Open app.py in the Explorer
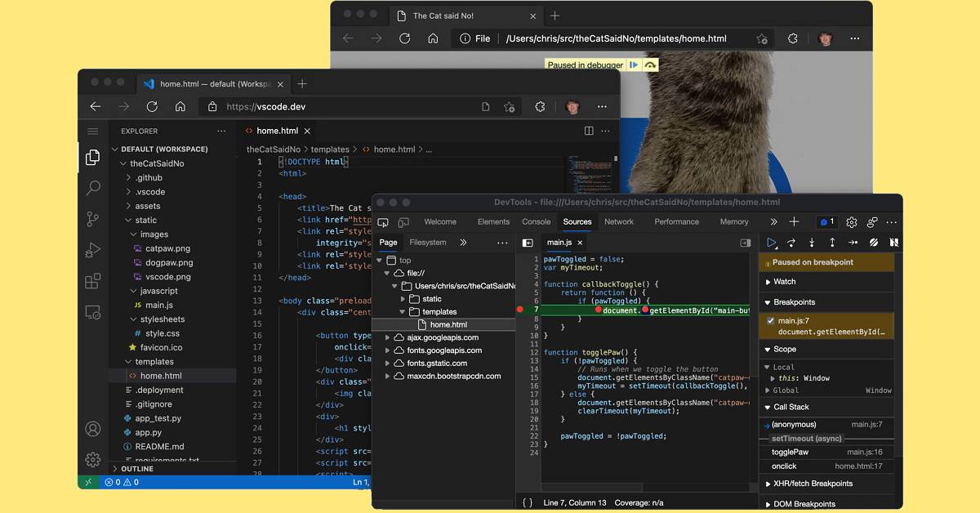 (x=148, y=432)
